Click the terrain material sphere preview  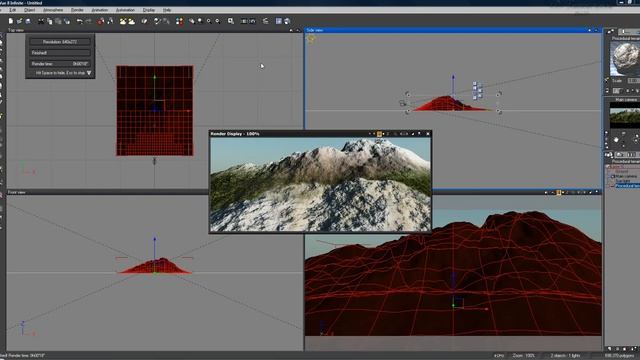click(x=626, y=58)
